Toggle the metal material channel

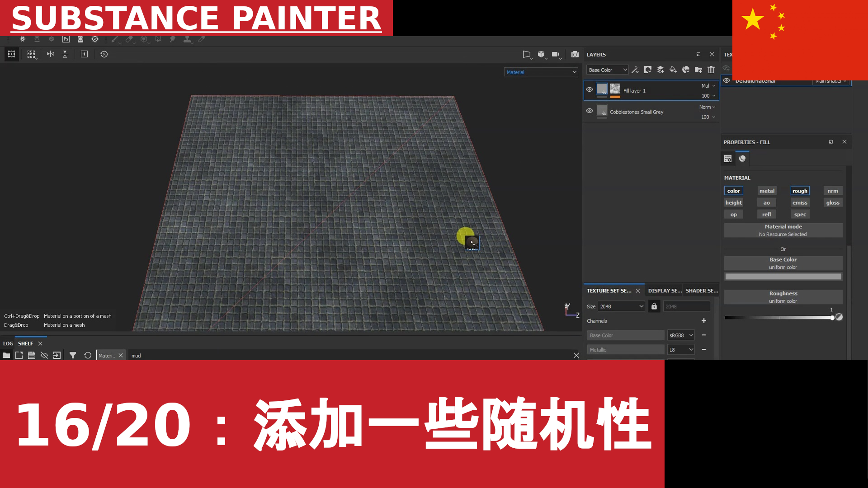pos(767,191)
